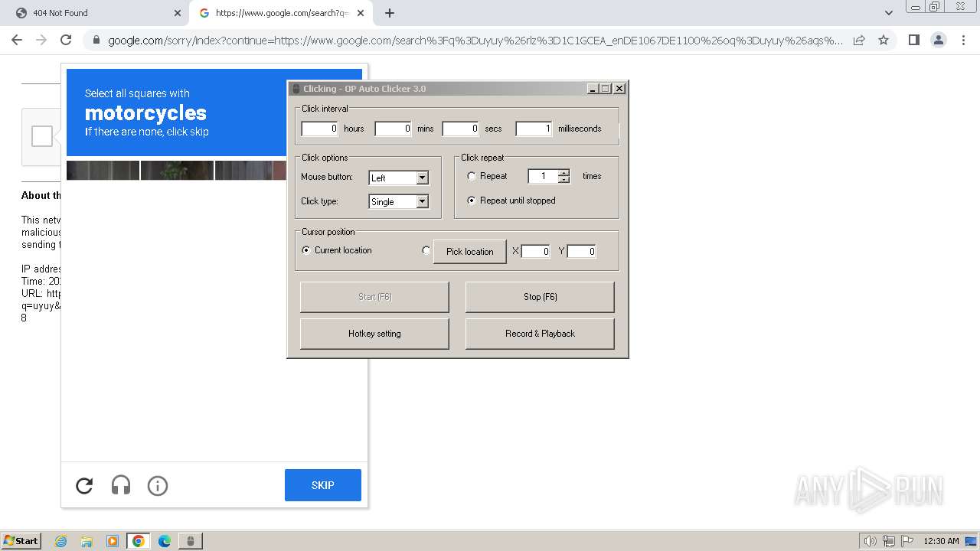
Task: Close the OP Auto Clicker window
Action: click(619, 89)
